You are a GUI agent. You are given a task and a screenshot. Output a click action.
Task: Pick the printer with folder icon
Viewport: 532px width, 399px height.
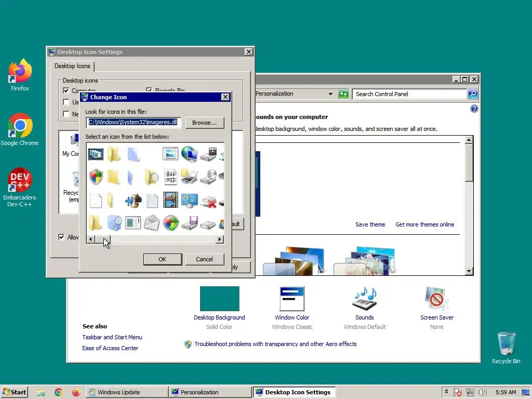coord(189,177)
